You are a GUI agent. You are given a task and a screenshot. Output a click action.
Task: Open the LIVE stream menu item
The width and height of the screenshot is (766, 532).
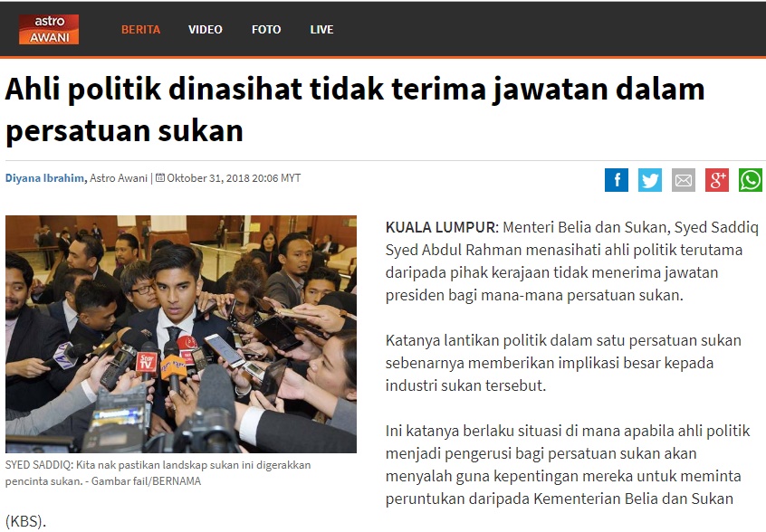tap(321, 30)
